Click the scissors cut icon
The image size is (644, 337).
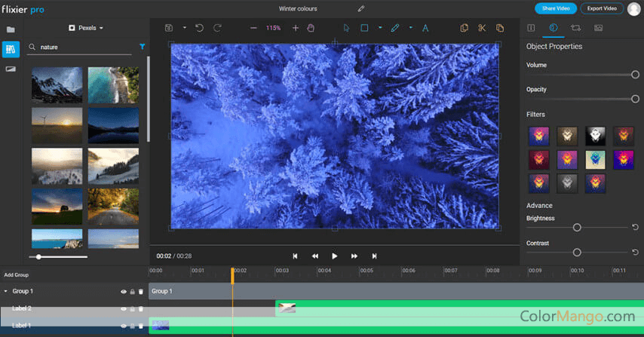coord(482,28)
